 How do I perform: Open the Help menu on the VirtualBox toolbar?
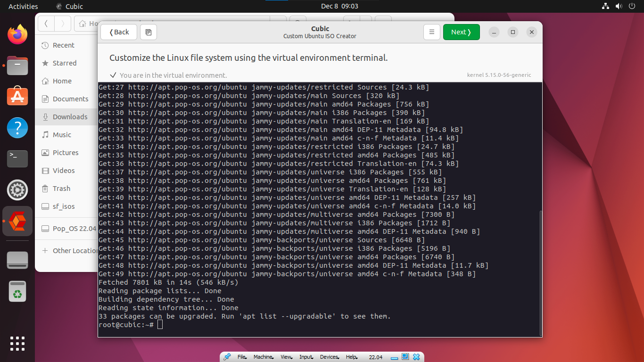[x=351, y=357]
